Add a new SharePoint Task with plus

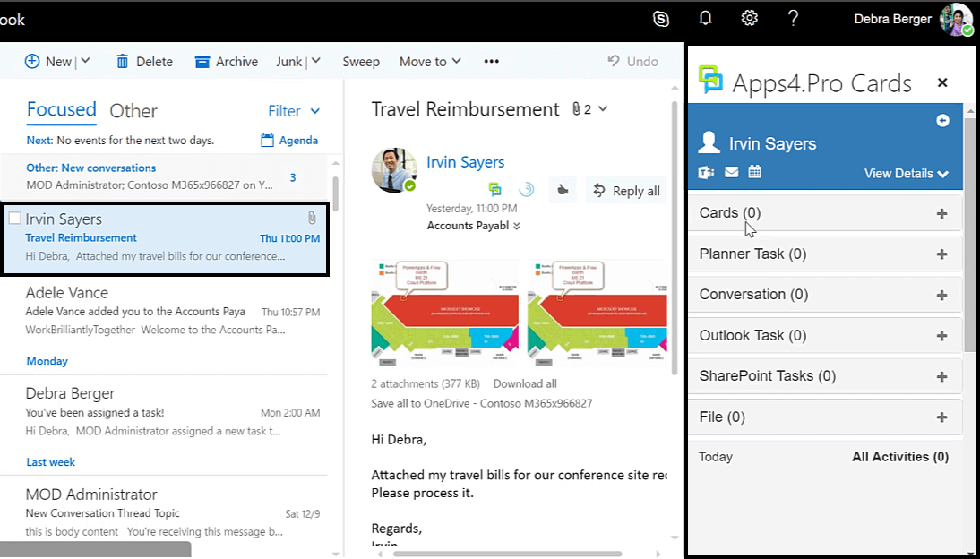(941, 376)
